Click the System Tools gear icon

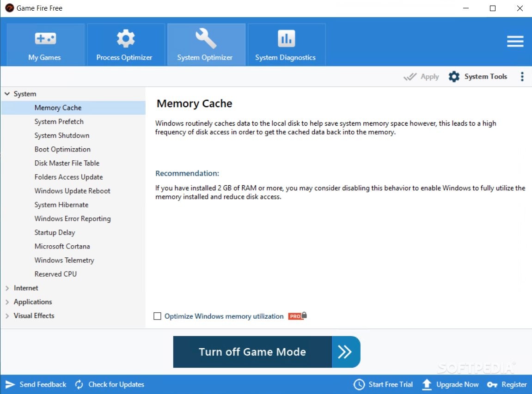coord(454,77)
